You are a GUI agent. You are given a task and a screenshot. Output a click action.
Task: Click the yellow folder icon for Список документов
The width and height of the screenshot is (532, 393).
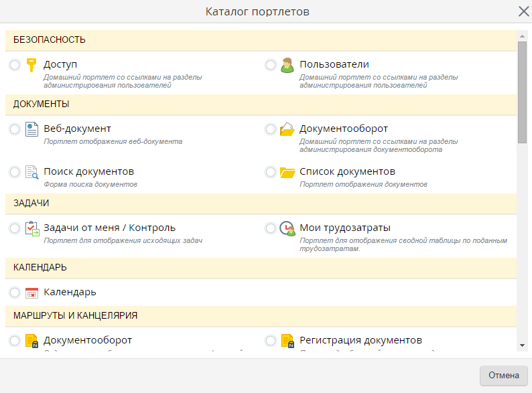[x=287, y=172]
